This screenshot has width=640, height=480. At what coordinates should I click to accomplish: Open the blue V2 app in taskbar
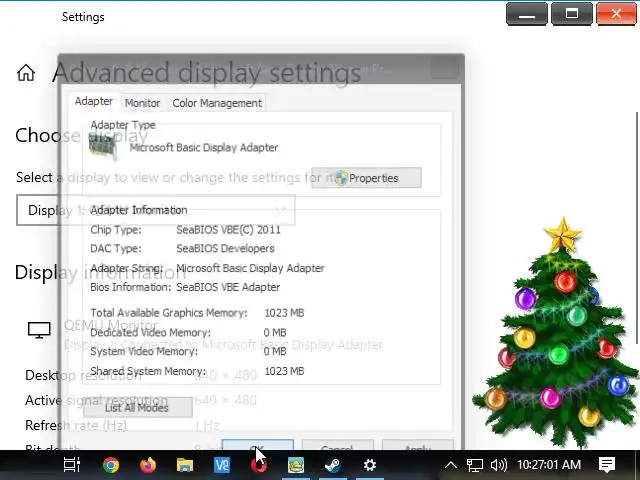(x=222, y=465)
